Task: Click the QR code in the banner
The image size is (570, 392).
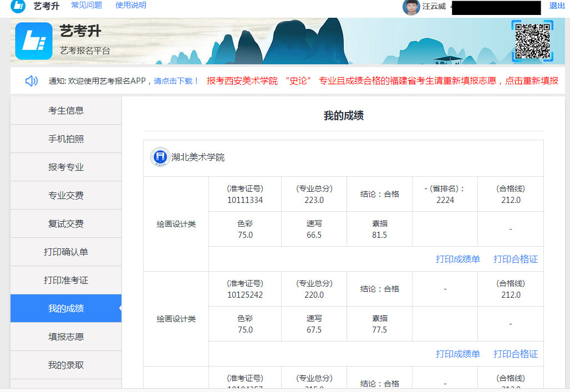Action: coord(532,40)
